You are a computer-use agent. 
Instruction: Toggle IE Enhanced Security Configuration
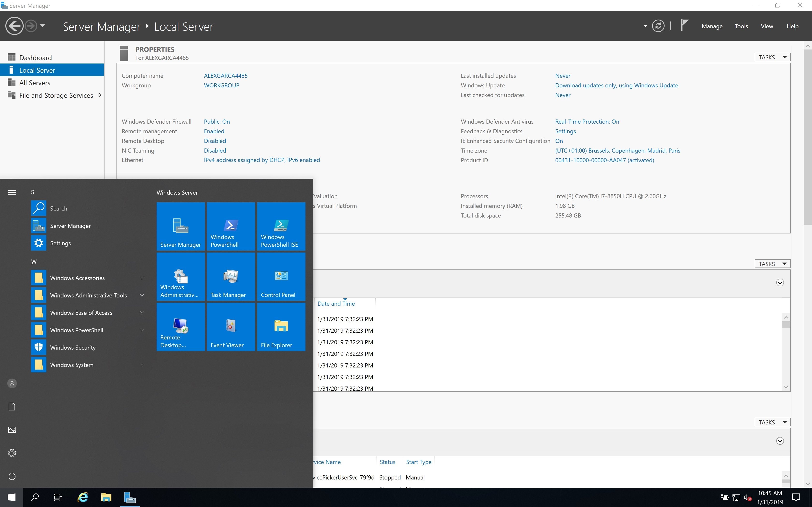coord(558,140)
